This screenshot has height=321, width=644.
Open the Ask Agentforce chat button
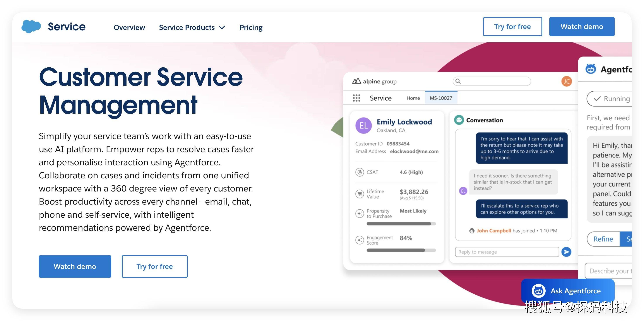[x=568, y=291]
